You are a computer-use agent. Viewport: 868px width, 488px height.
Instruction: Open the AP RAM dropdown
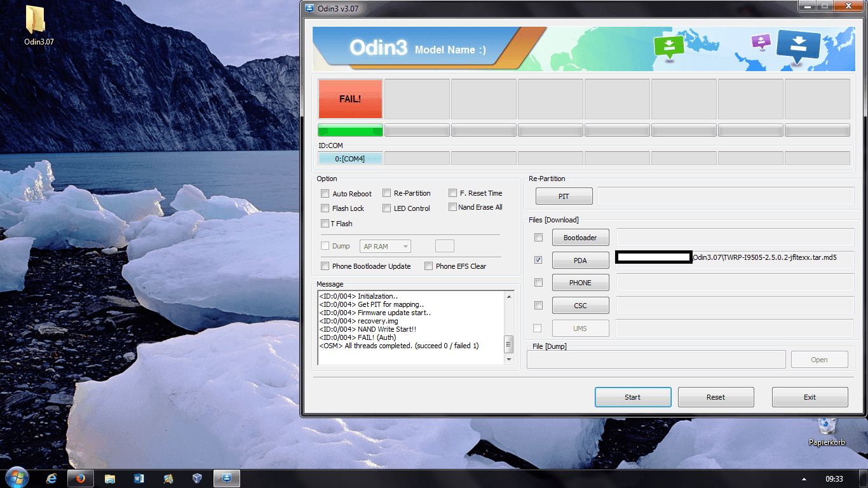pos(386,246)
